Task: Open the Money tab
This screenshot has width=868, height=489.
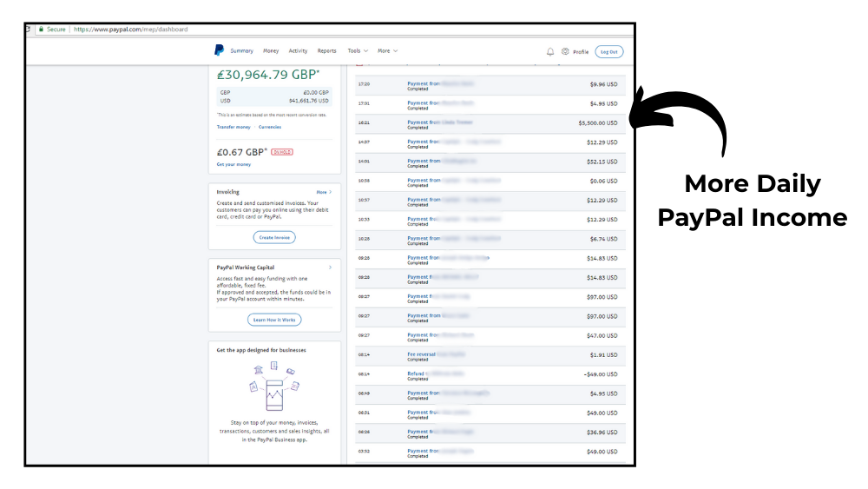Action: (271, 51)
